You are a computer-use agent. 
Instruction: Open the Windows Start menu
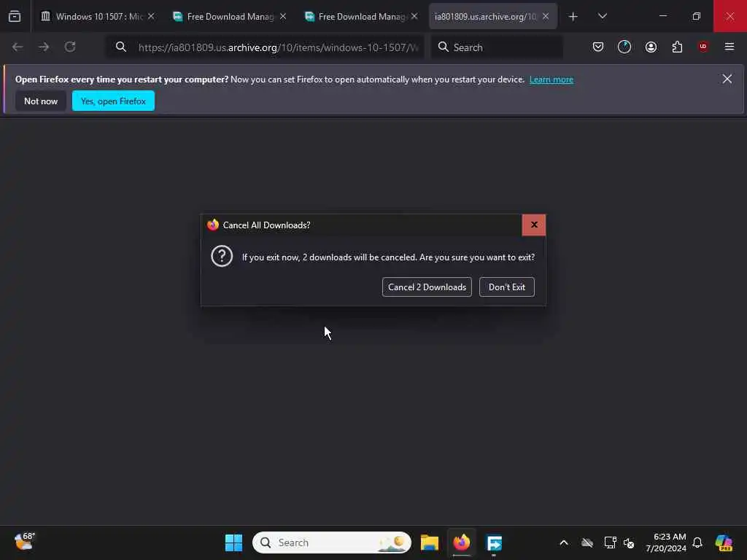233,542
